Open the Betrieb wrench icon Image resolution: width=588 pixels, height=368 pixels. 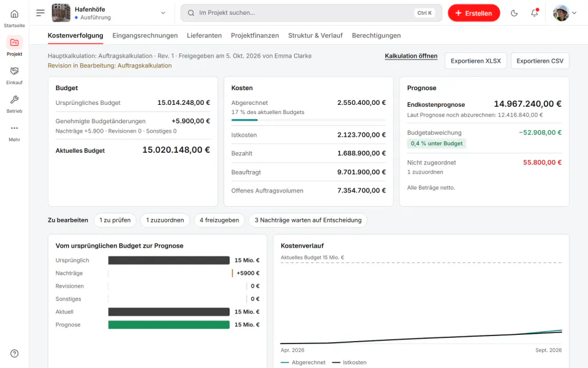click(14, 99)
